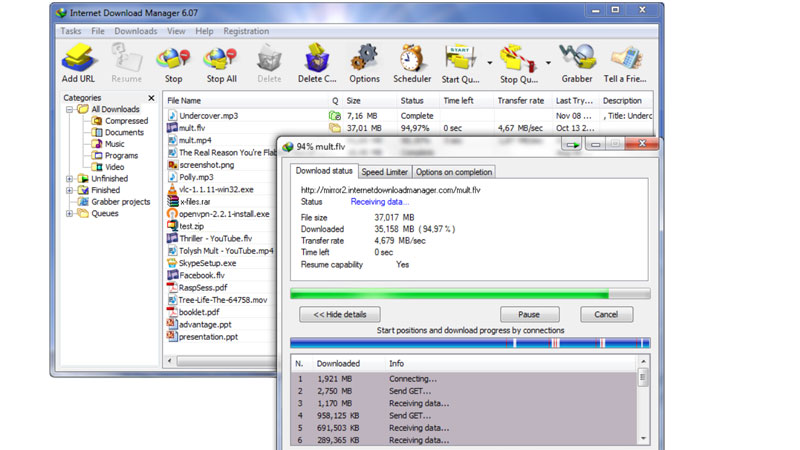The image size is (800, 450).
Task: Open the File menu
Action: pyautogui.click(x=98, y=31)
